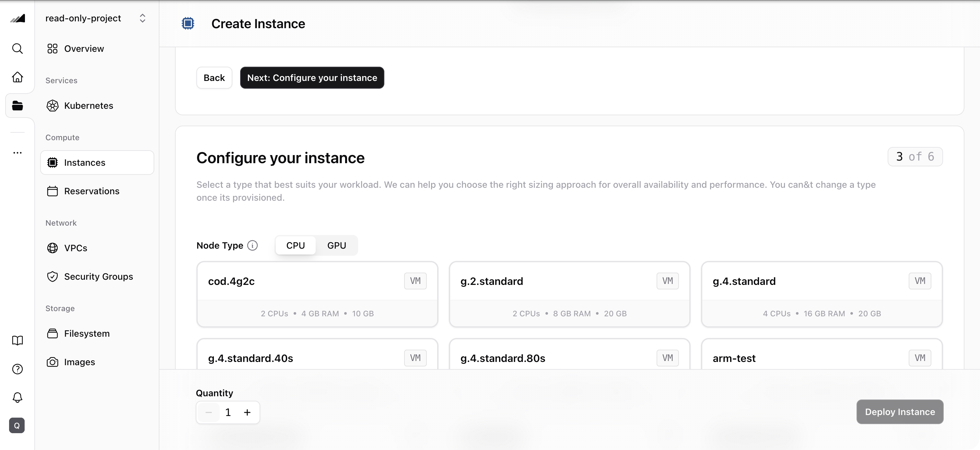Open search from the left rail
The width and height of the screenshot is (980, 450).
17,48
